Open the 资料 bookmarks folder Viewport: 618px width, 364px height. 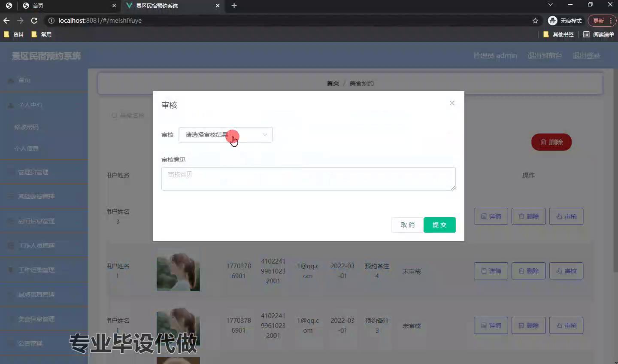(x=14, y=34)
